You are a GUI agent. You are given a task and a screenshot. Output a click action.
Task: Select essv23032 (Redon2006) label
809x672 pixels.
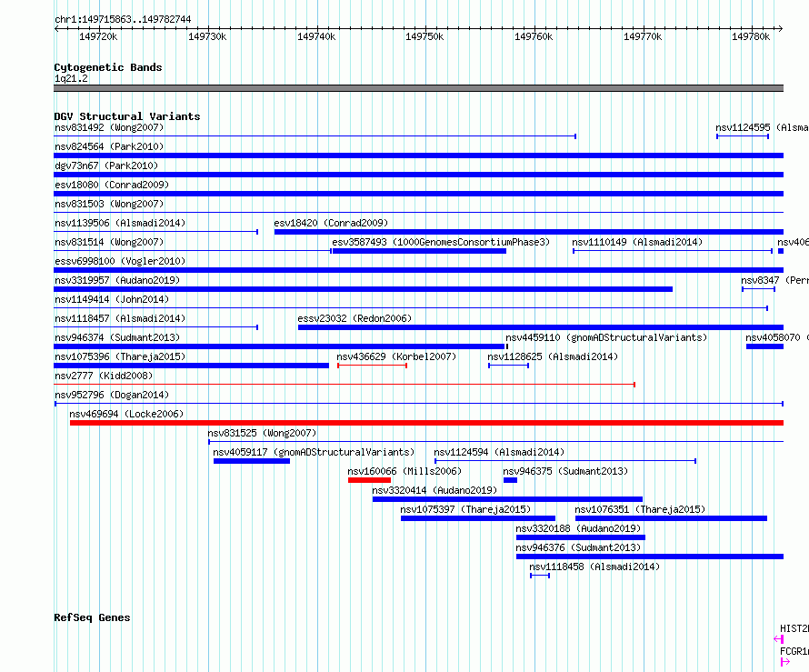(355, 318)
